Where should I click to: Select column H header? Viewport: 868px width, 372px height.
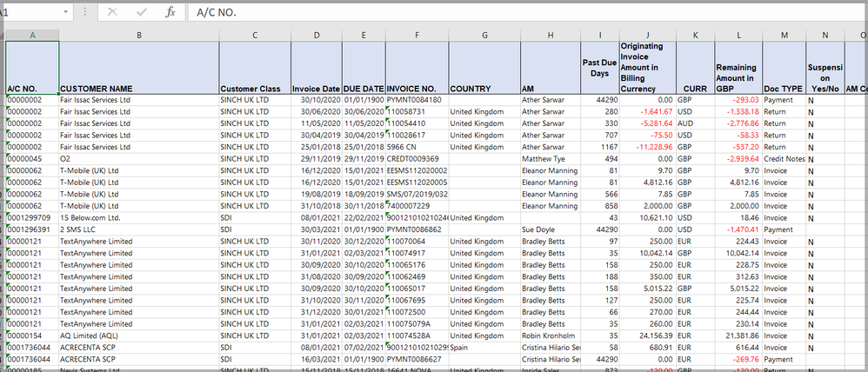click(551, 36)
